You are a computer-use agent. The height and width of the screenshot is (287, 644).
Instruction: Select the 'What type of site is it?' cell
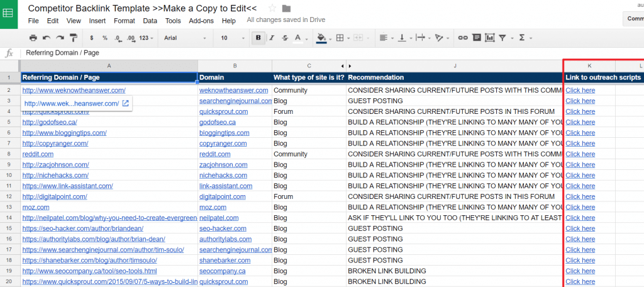[309, 77]
